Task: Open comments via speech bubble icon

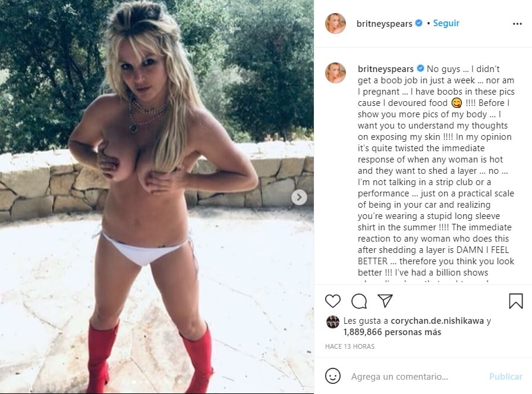Action: 359,301
